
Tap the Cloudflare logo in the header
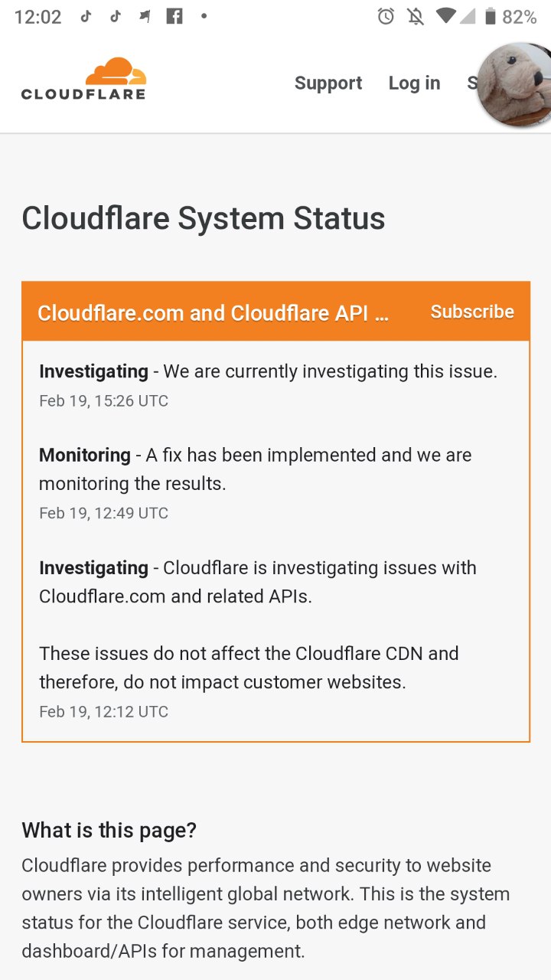tap(83, 79)
